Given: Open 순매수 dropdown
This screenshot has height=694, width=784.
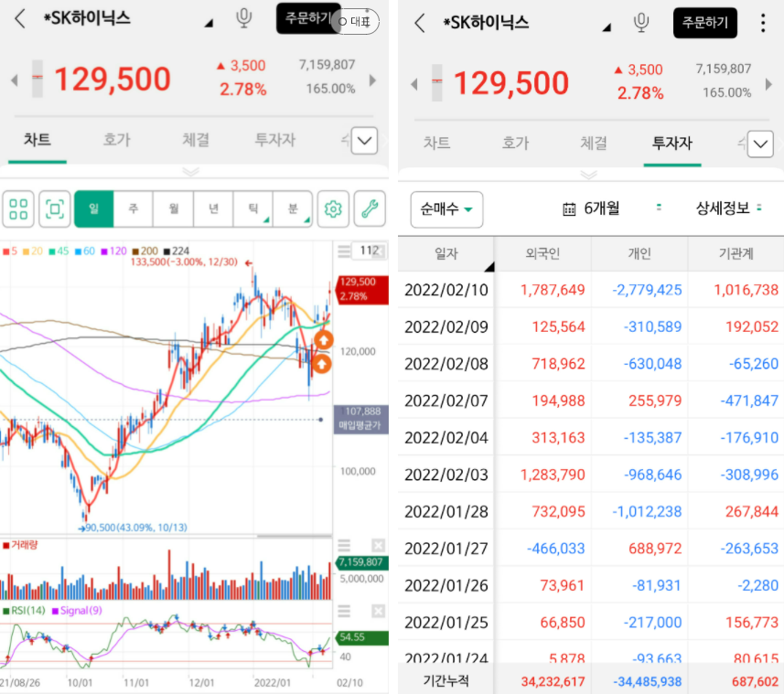Looking at the screenshot, I should [x=447, y=209].
